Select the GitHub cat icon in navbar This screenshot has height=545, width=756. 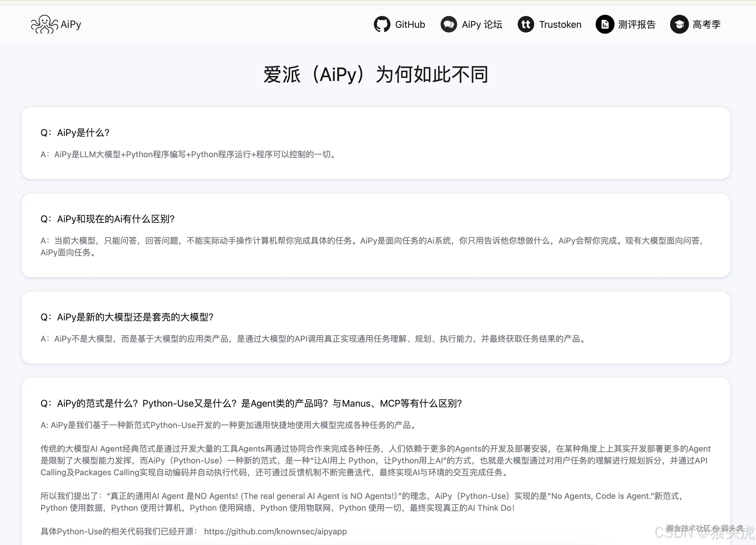tap(383, 24)
